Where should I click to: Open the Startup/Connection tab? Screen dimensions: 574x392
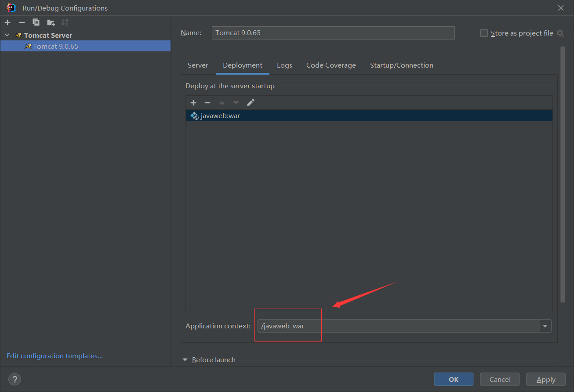402,65
